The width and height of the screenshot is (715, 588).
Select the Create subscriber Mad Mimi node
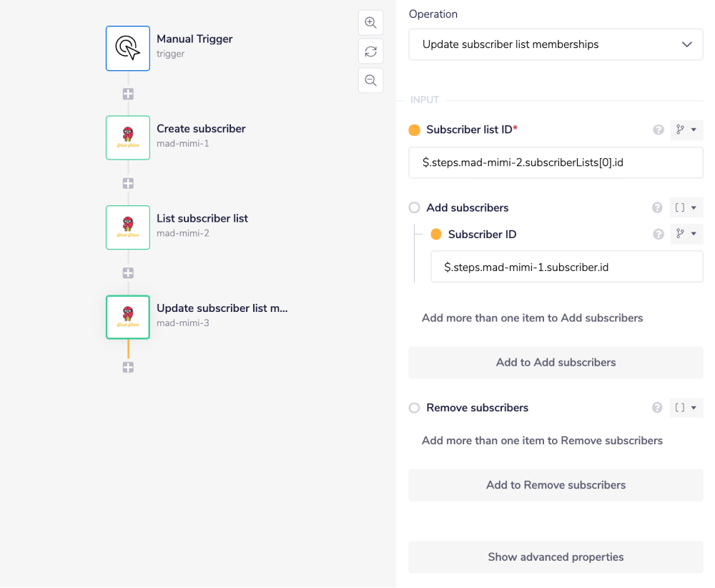pos(128,137)
